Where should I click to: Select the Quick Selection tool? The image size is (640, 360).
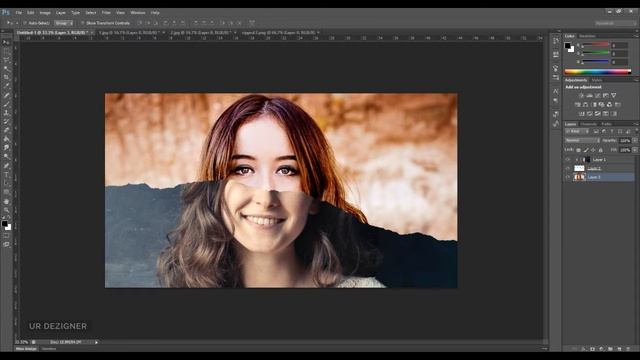click(x=6, y=69)
